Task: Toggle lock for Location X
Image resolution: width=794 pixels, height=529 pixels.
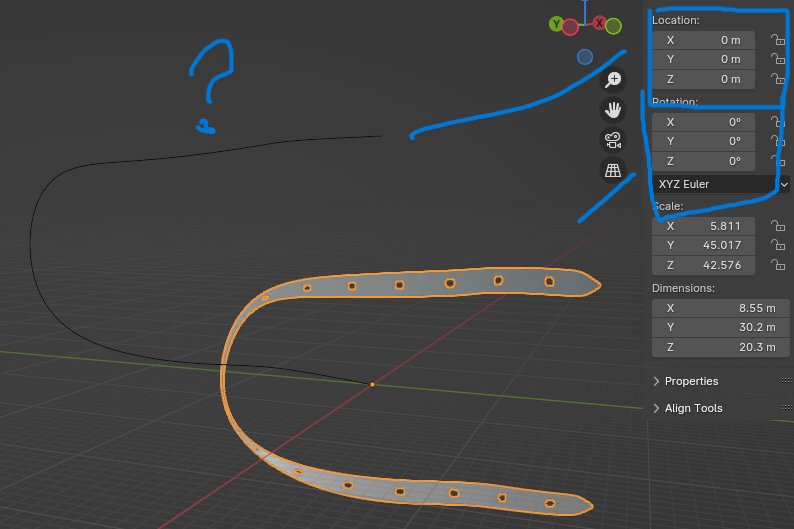Action: tap(777, 40)
